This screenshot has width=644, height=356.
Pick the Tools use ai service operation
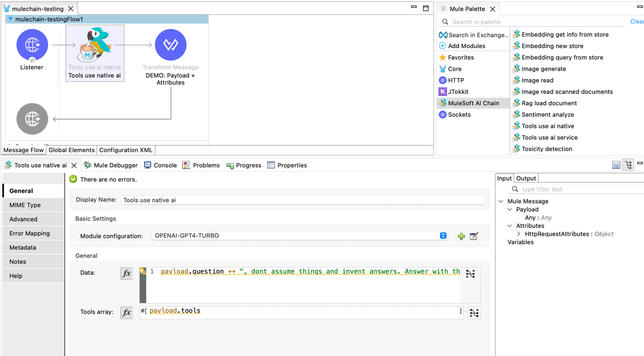point(545,137)
